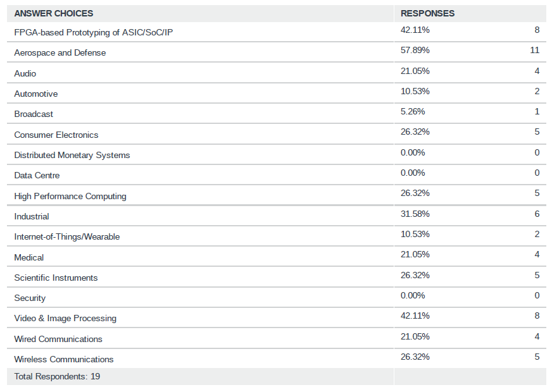Click Wired Communications answer label
The width and height of the screenshot is (552, 392).
coord(58,339)
